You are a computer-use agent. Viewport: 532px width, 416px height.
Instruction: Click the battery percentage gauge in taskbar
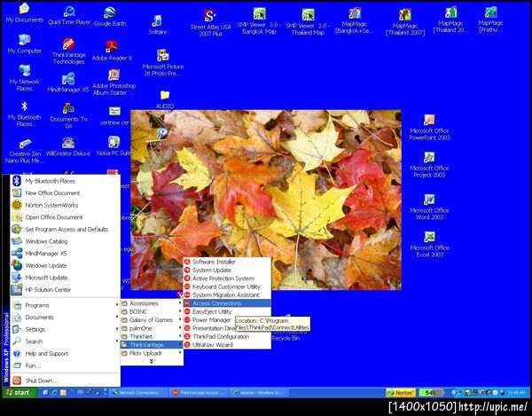431,393
